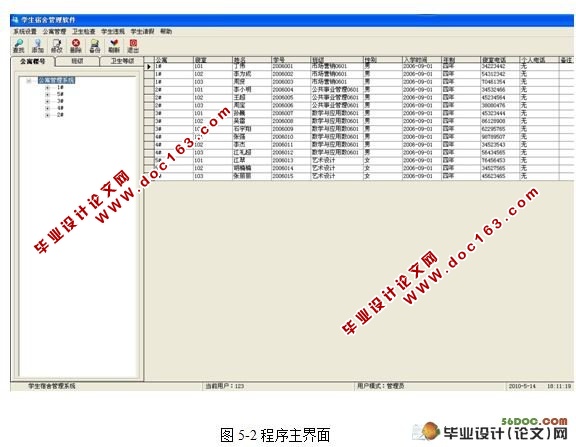576x447 pixels.
Task: Click the enrollment date cell in row 2006008
Action: pos(421,121)
